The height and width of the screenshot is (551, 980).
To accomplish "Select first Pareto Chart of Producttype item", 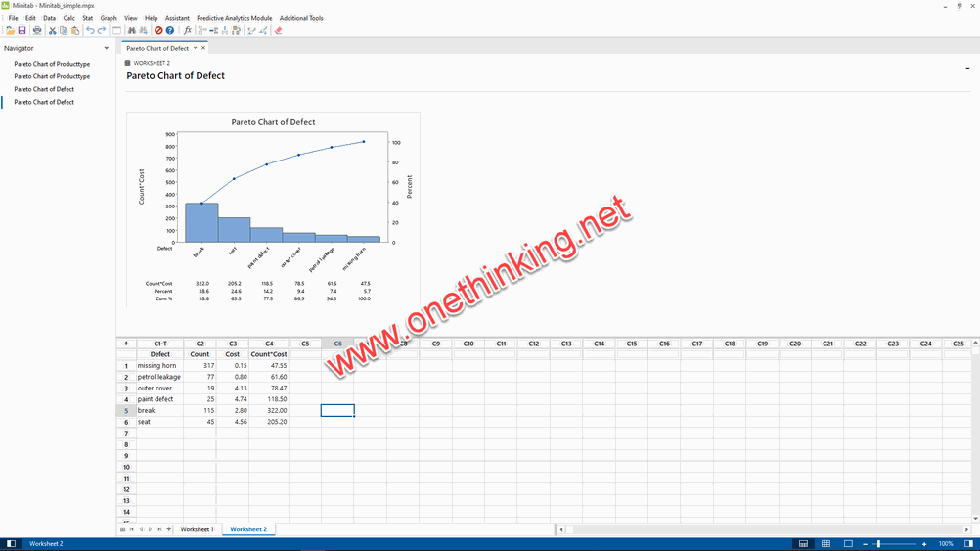I will pyautogui.click(x=52, y=64).
